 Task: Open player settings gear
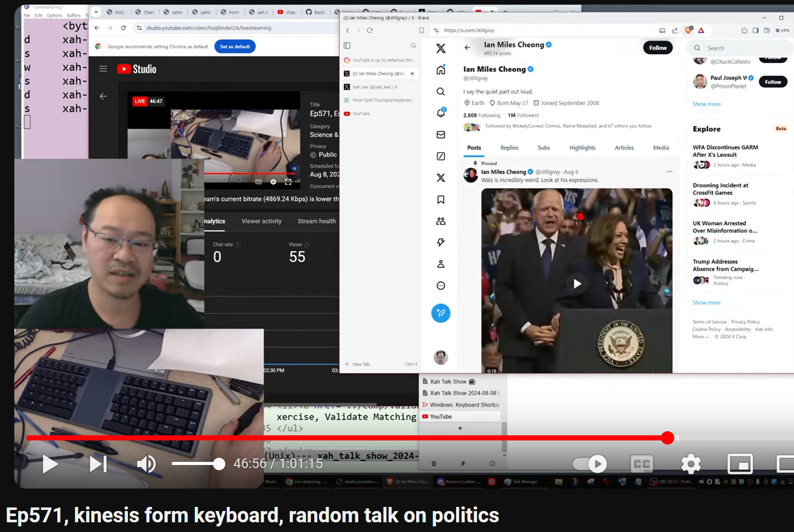click(691, 464)
